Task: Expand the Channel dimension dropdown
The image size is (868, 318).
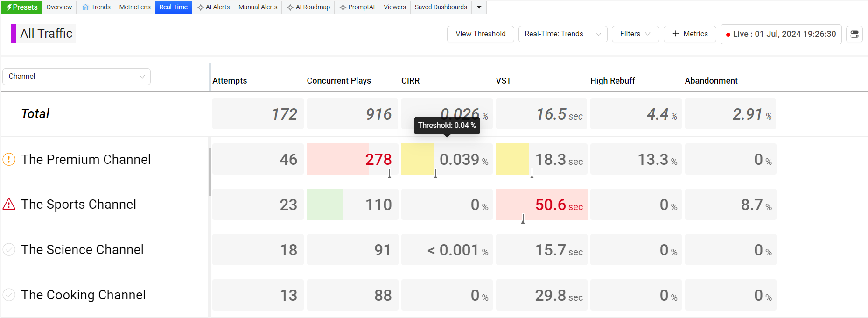Action: pos(77,77)
